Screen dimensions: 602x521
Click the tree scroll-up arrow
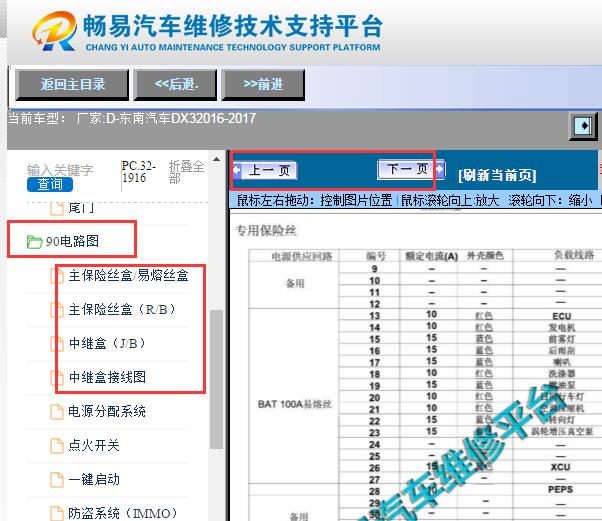tap(217, 159)
